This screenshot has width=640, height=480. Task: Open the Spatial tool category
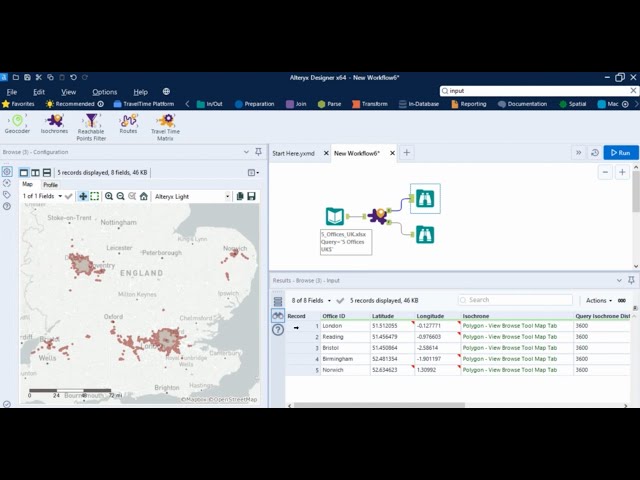pyautogui.click(x=573, y=104)
